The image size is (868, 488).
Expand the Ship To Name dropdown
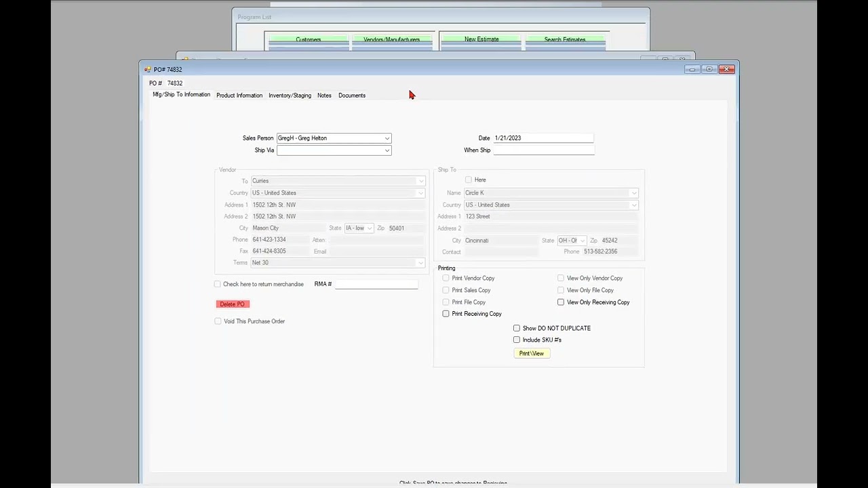633,193
